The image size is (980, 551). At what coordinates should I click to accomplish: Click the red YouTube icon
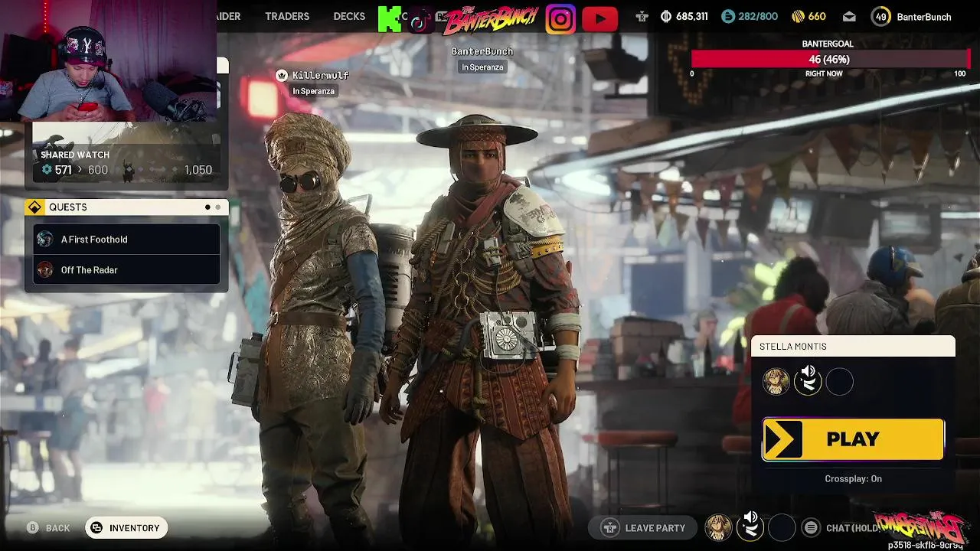click(599, 18)
